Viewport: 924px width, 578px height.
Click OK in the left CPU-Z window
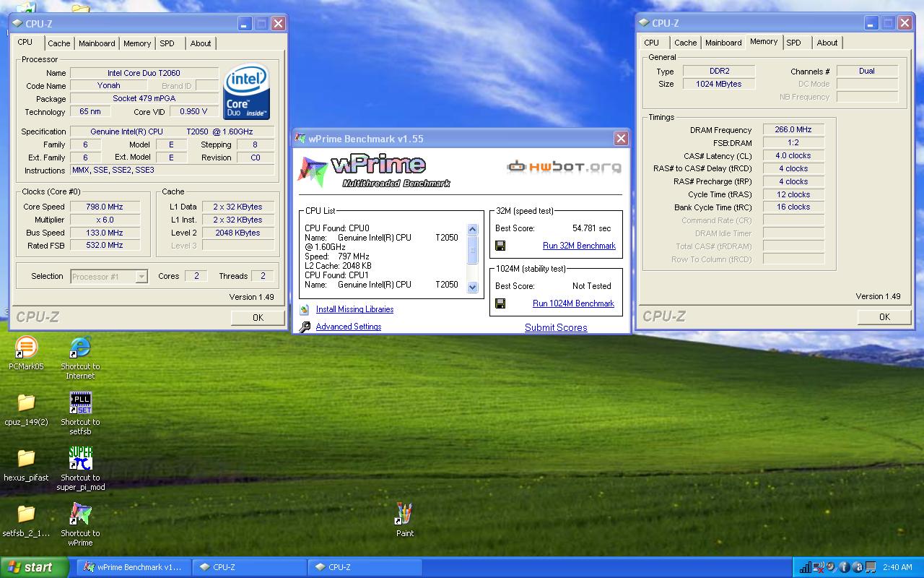pos(258,318)
